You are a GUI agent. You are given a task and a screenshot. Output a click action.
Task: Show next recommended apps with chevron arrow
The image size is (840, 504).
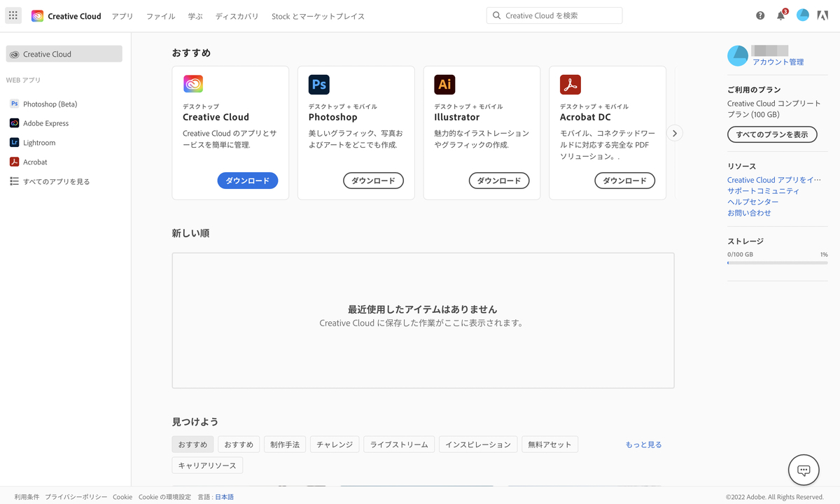[x=675, y=133]
